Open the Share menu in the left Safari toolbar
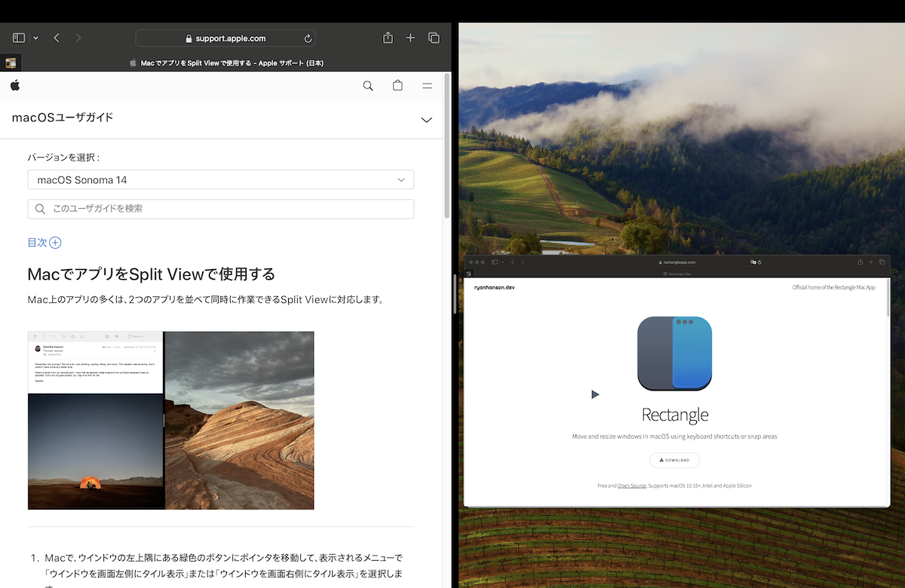This screenshot has width=905, height=588. click(388, 37)
